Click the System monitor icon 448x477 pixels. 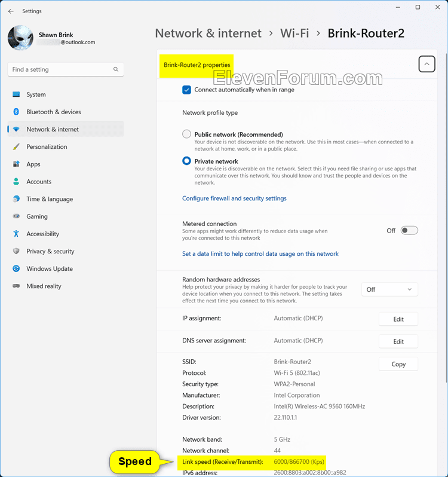16,94
